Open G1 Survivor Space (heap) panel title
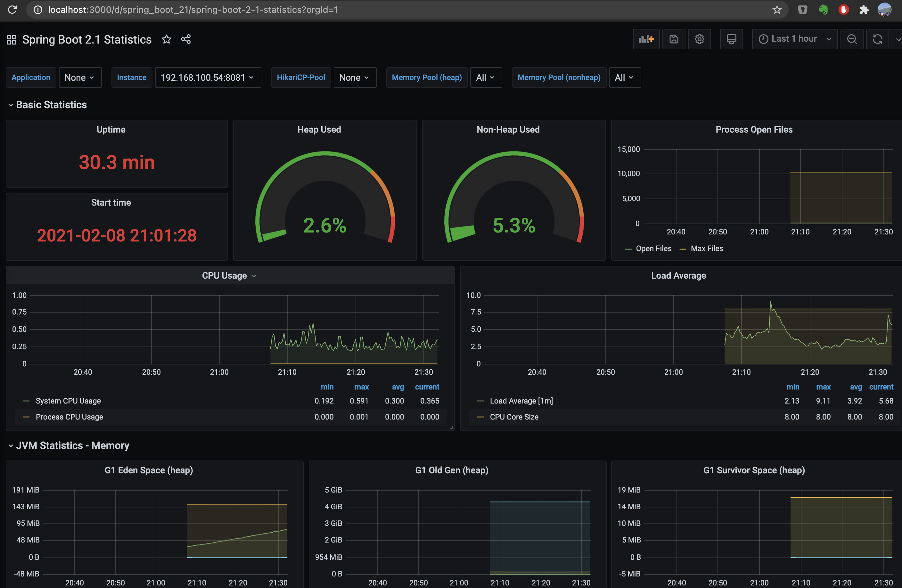The width and height of the screenshot is (902, 588). pyautogui.click(x=754, y=470)
